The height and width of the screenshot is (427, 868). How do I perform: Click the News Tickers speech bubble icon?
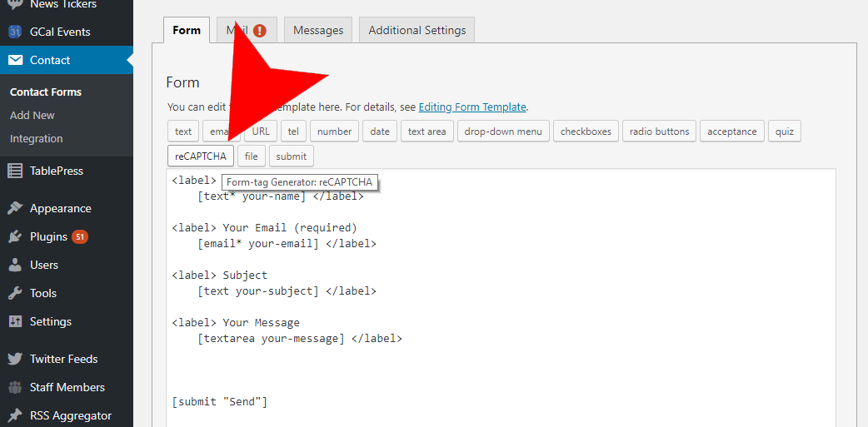tap(15, 4)
